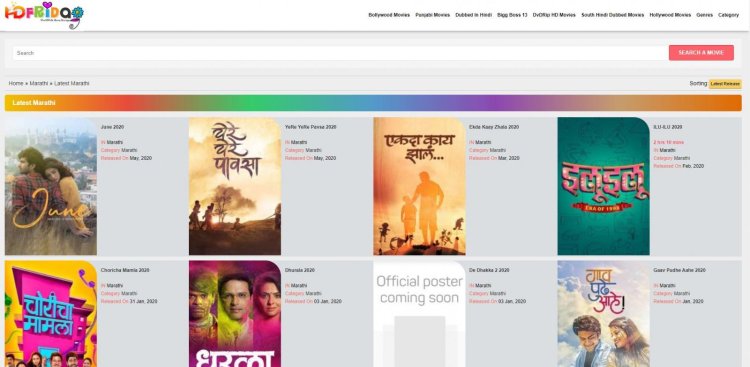Open Hollywood Movies menu

[x=670, y=15]
